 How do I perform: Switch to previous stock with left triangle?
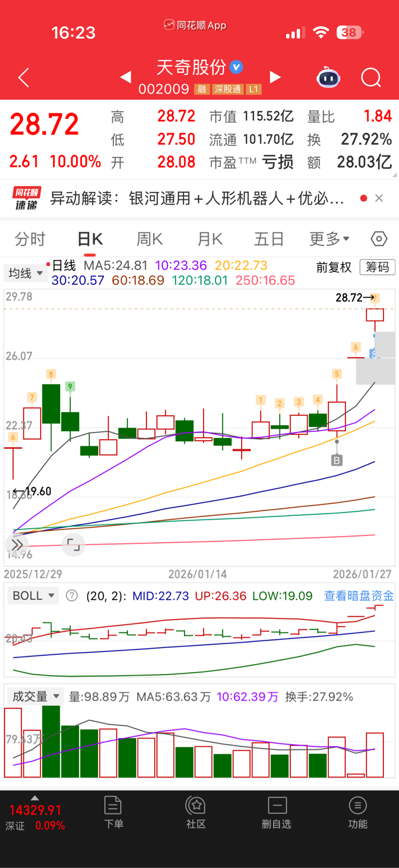click(125, 77)
